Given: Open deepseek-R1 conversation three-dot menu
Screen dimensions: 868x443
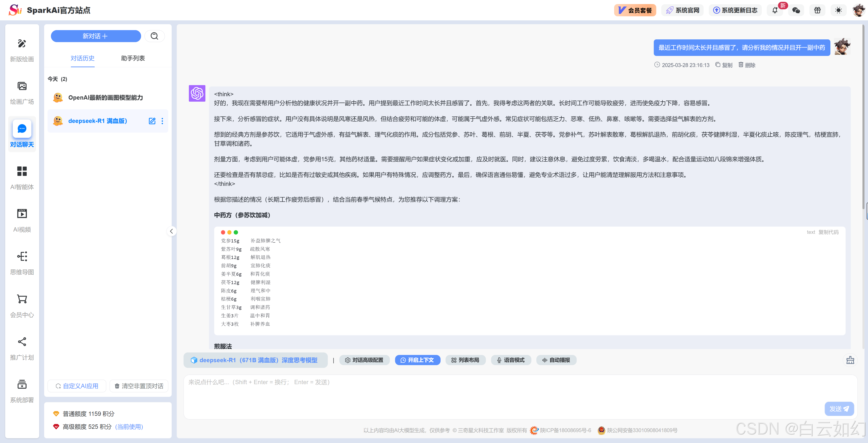Looking at the screenshot, I should pos(162,121).
